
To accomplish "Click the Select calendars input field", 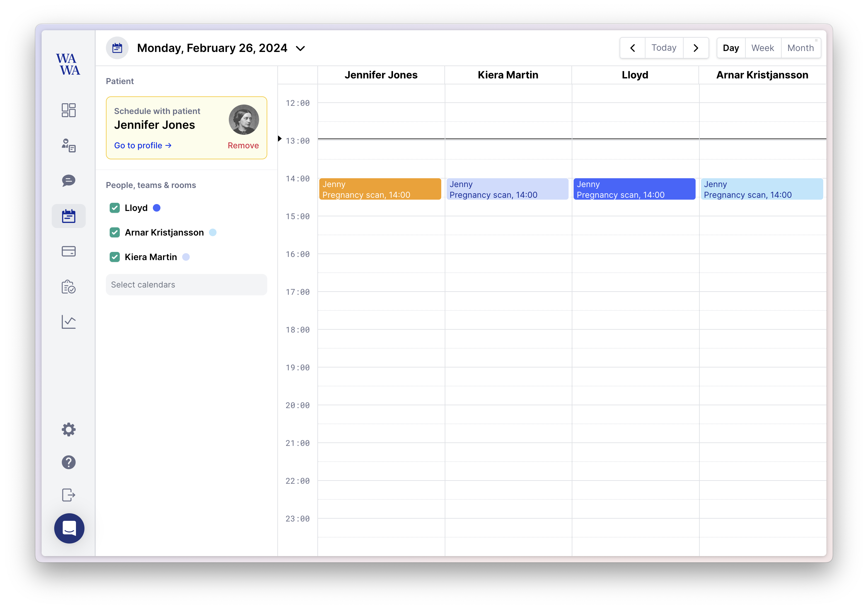I will click(x=186, y=284).
